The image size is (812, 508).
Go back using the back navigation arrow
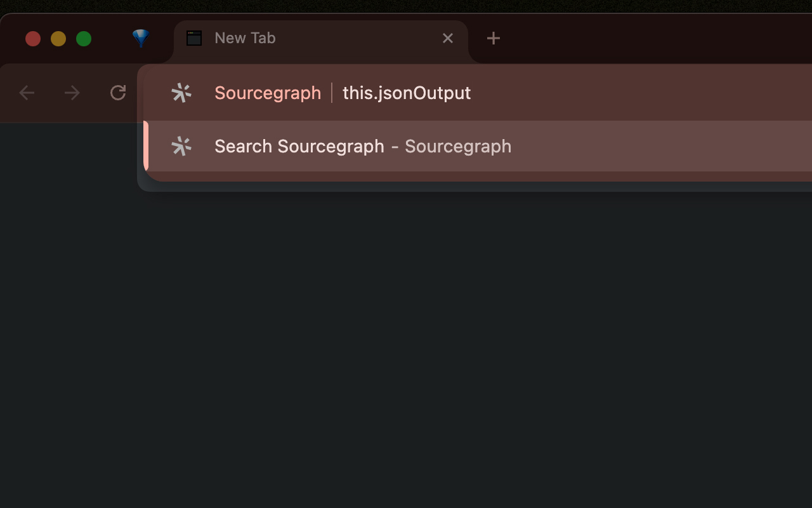click(x=27, y=93)
